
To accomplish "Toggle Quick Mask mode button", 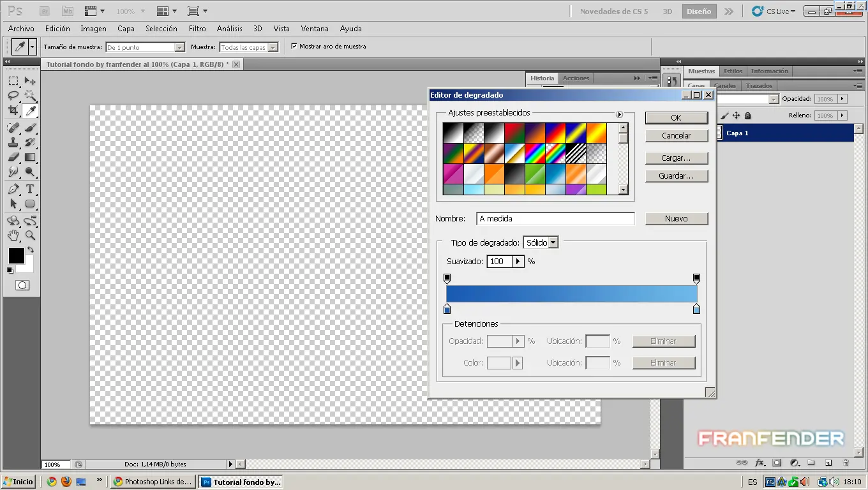I will [x=22, y=285].
